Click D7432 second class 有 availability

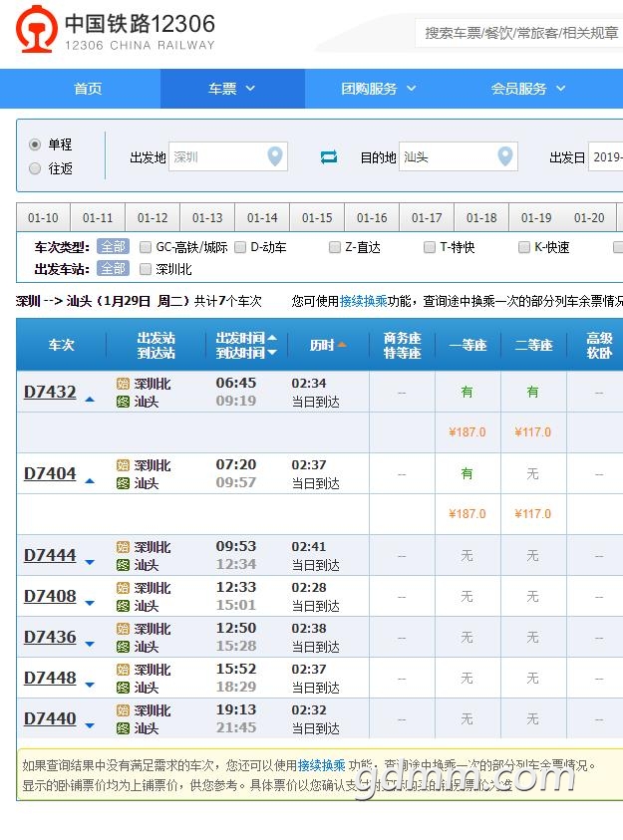[532, 393]
